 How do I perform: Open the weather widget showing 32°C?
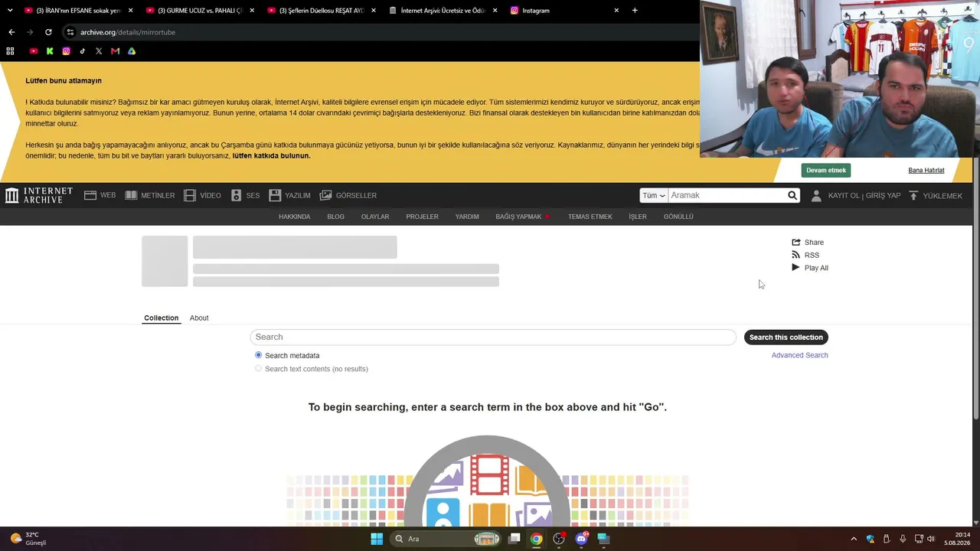28,539
